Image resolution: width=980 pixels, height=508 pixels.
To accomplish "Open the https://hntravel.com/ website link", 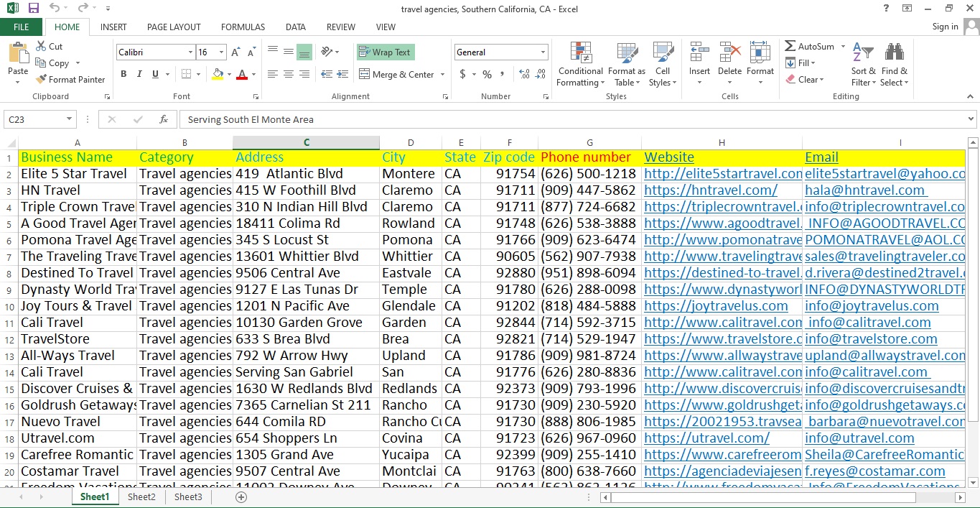I will pyautogui.click(x=710, y=190).
